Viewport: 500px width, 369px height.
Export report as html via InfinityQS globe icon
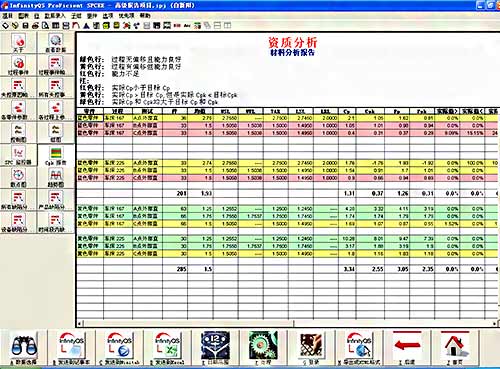[x=359, y=348]
